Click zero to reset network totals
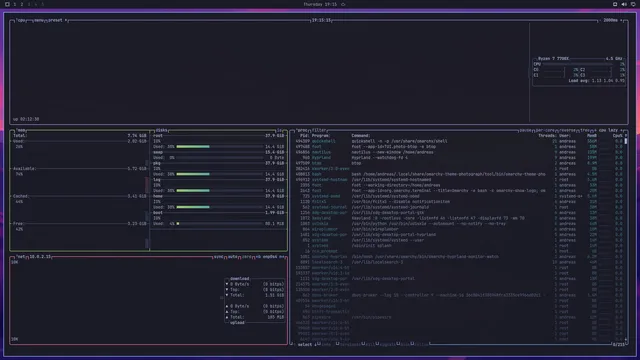The width and height of the screenshot is (640, 360). tap(247, 257)
